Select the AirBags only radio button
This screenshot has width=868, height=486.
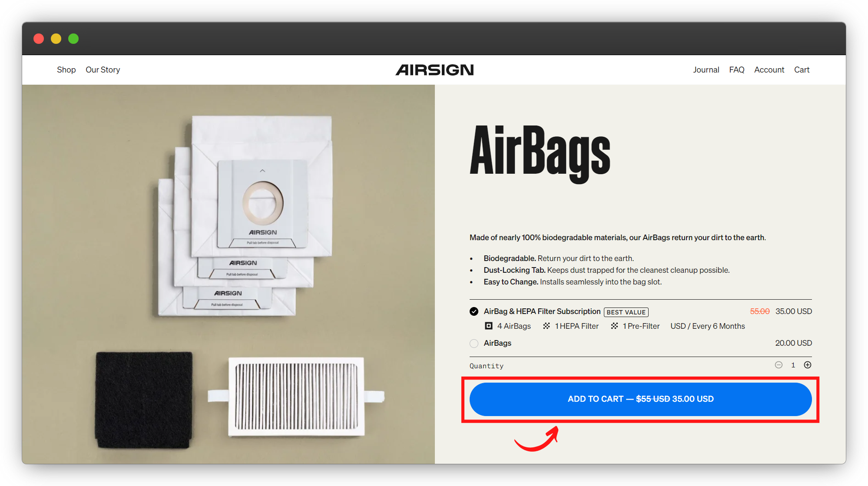(x=474, y=342)
